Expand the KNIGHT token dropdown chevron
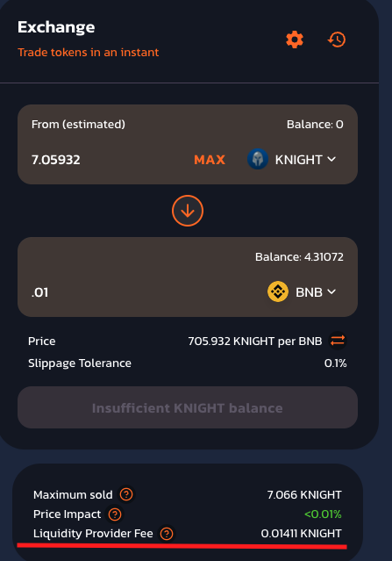 [x=331, y=159]
